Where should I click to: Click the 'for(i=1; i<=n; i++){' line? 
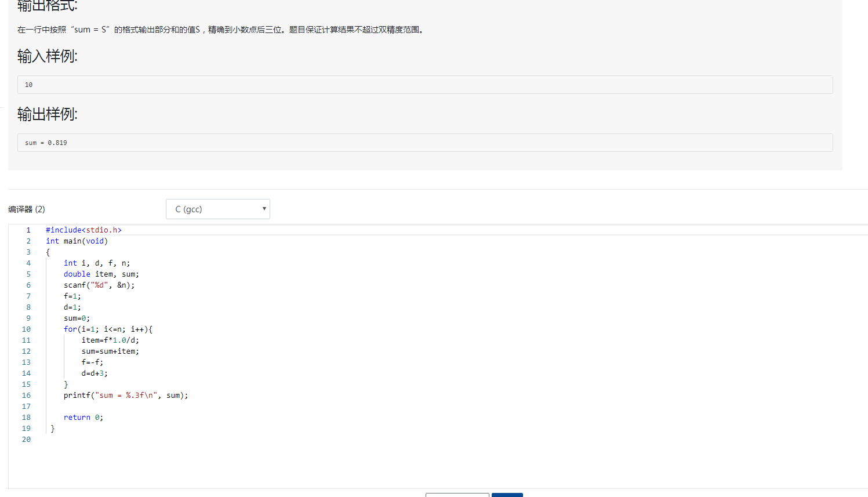[x=108, y=329]
